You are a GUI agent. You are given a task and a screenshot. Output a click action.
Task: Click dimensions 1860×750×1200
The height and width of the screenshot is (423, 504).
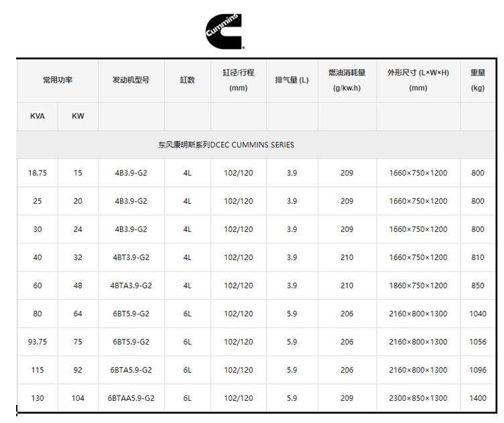[418, 286]
